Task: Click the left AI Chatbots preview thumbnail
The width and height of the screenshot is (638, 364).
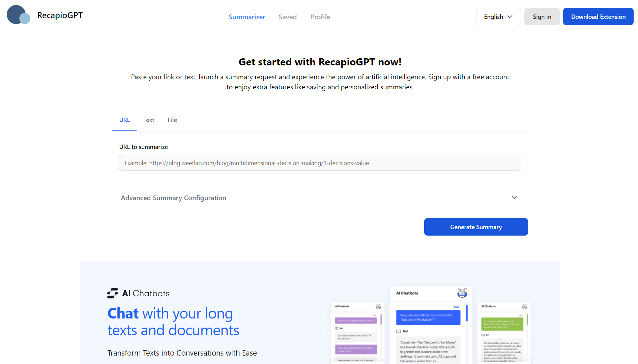Action: click(357, 333)
